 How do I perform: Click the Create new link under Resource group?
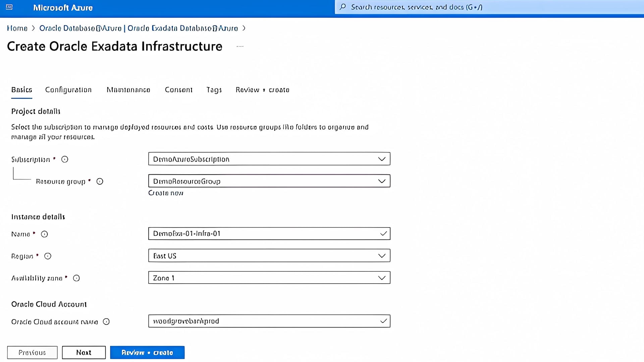(x=165, y=193)
